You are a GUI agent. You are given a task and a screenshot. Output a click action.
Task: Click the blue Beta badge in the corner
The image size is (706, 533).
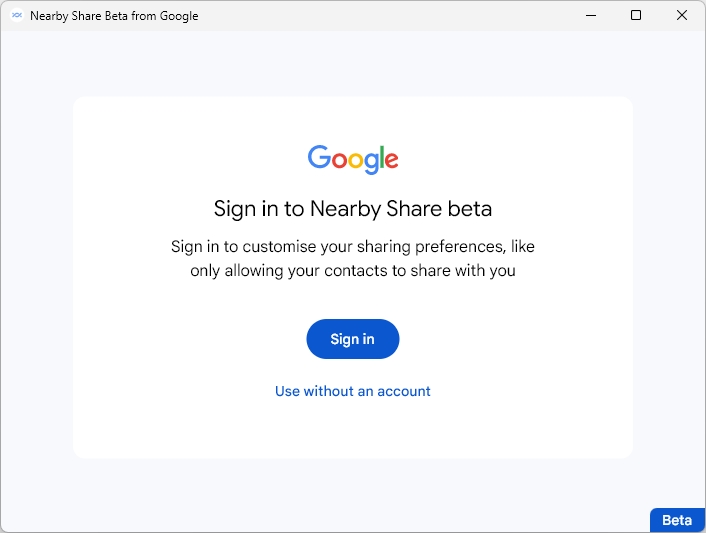pos(677,520)
